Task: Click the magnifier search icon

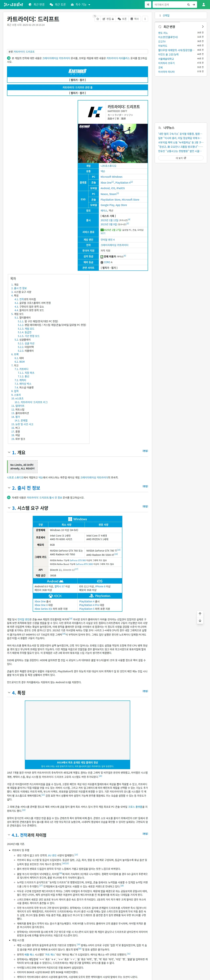Action: [x=188, y=5]
